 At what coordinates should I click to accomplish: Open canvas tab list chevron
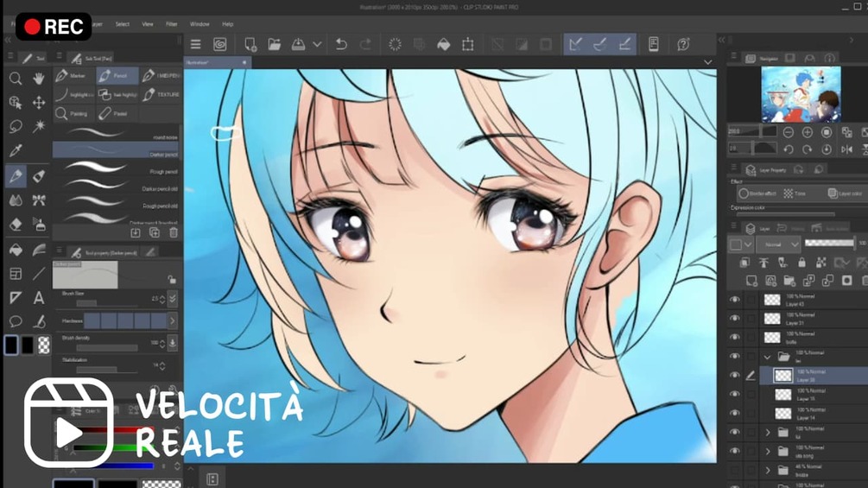(x=708, y=62)
